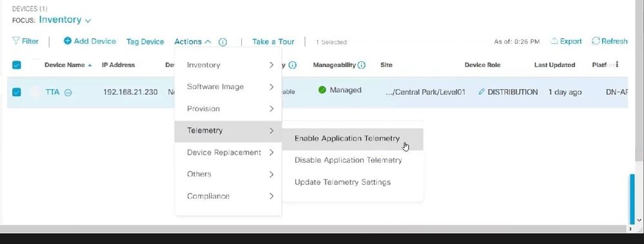Click the green Managed status icon
Viewport: 644px width, 244px height.
[x=322, y=90]
